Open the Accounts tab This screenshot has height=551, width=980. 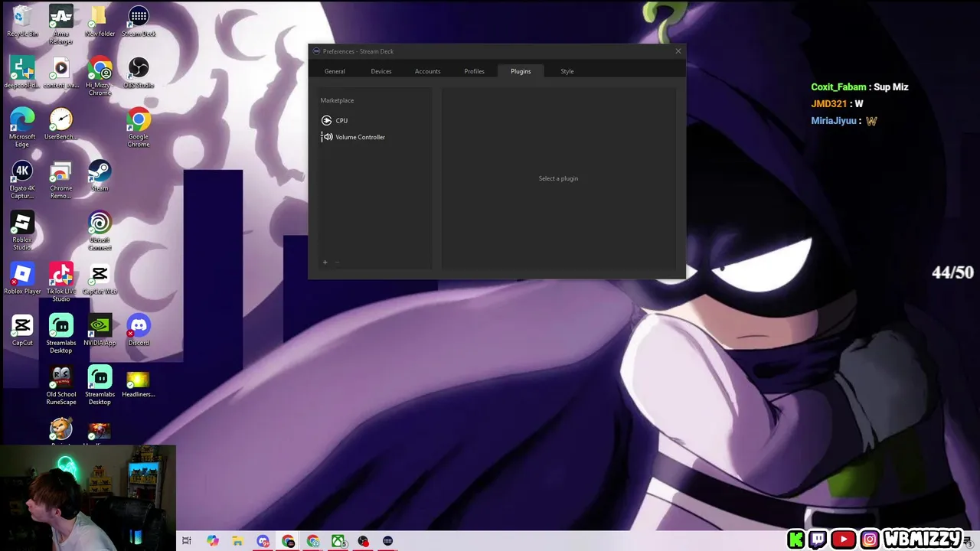point(427,71)
